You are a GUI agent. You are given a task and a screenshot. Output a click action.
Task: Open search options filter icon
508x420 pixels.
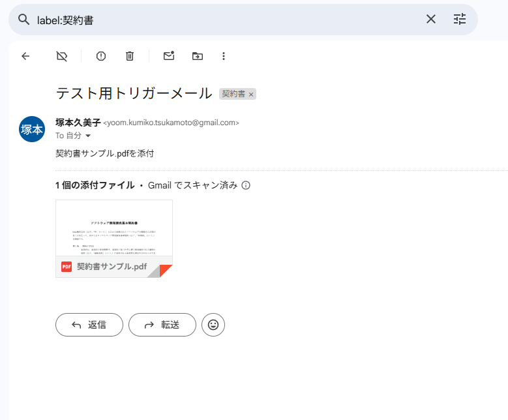459,19
